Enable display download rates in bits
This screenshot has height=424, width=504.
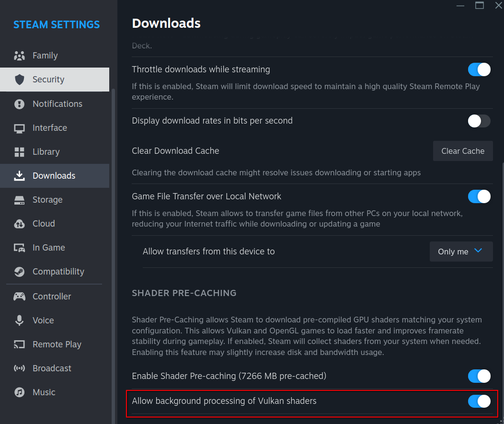click(479, 121)
